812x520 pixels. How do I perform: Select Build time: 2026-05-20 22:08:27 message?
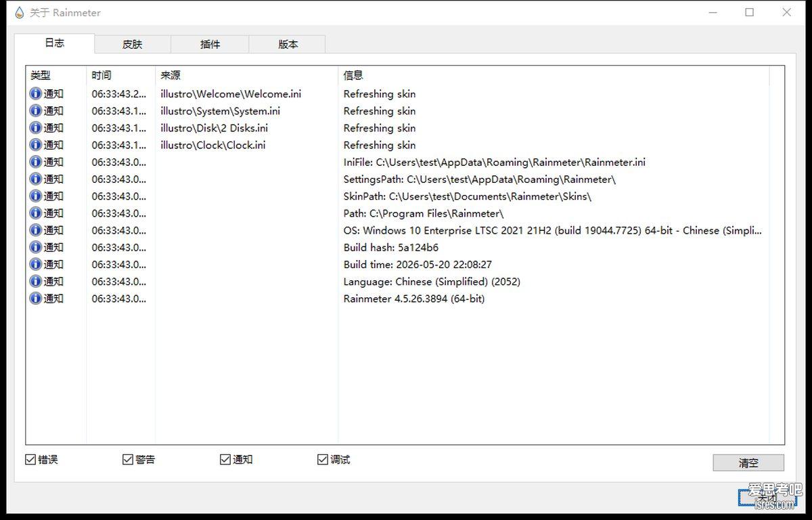pyautogui.click(x=418, y=264)
